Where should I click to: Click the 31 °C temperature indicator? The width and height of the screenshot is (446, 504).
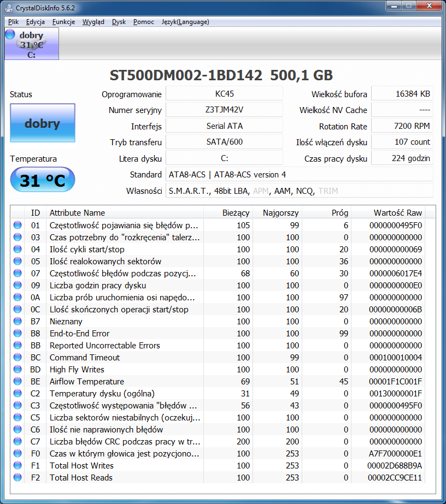[43, 179]
